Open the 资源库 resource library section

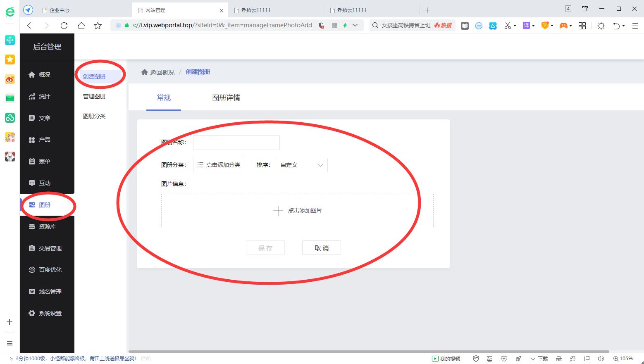[x=46, y=226]
